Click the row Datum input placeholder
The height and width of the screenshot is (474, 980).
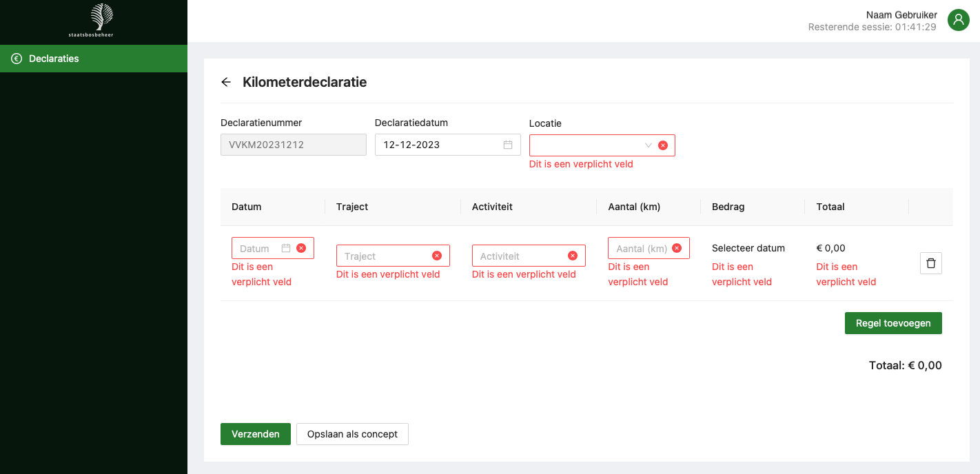254,249
